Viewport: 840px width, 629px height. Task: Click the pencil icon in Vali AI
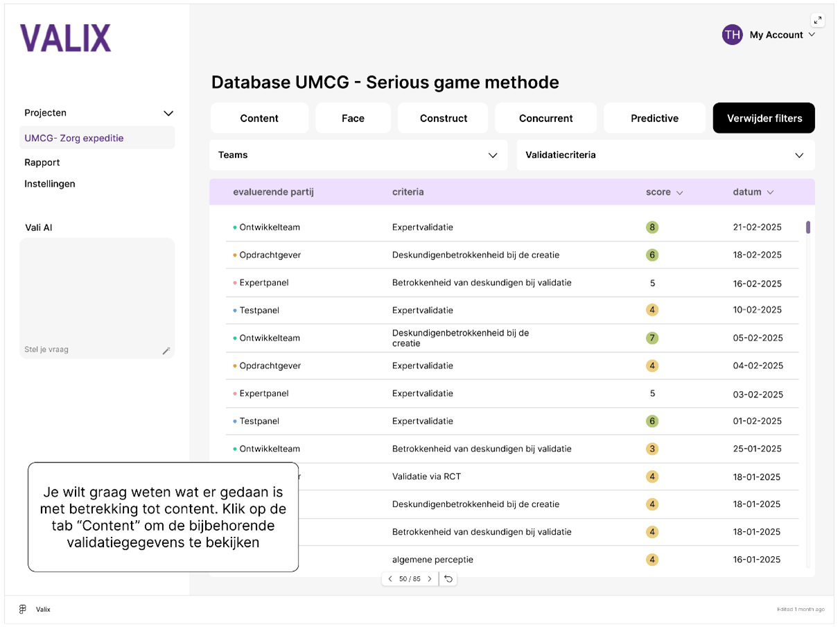[x=166, y=351]
